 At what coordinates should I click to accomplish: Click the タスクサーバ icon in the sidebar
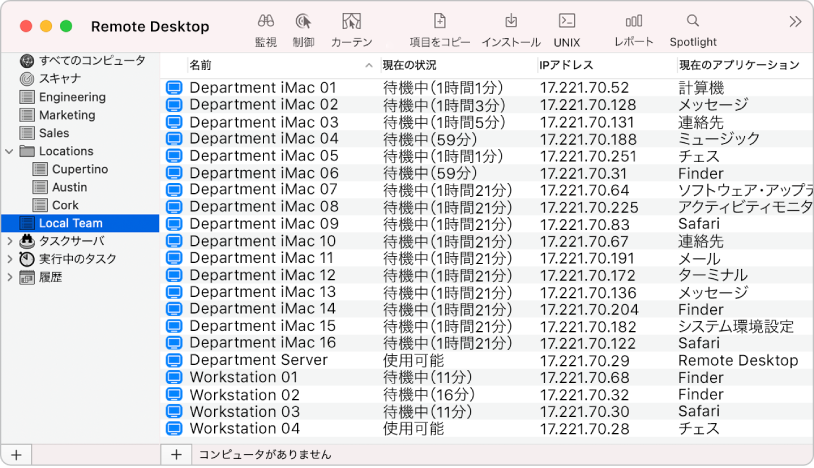tap(27, 241)
